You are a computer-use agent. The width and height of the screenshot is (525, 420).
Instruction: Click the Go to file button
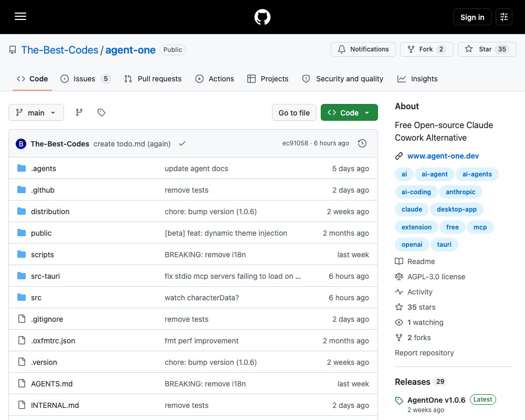(x=294, y=112)
